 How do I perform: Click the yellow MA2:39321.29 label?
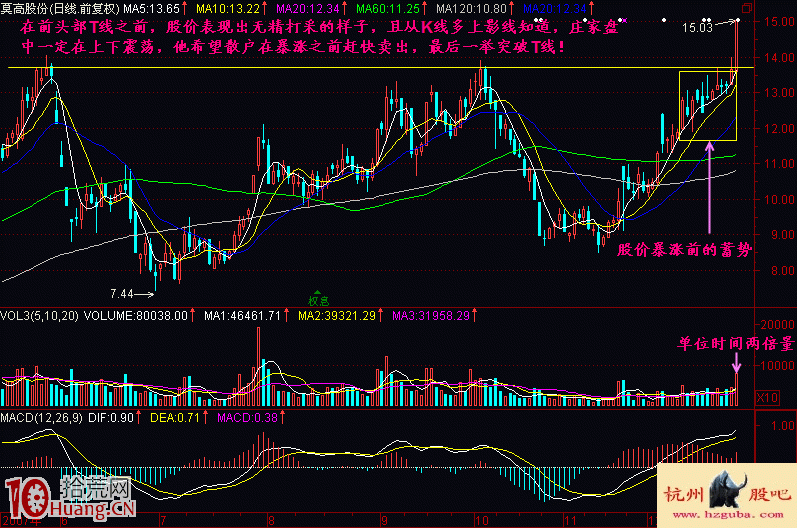(336, 316)
